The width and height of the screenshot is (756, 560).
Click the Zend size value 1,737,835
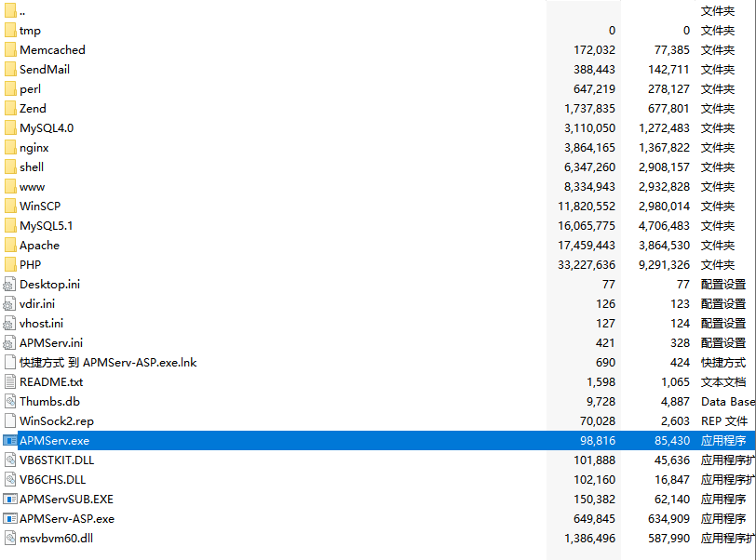[x=589, y=109]
